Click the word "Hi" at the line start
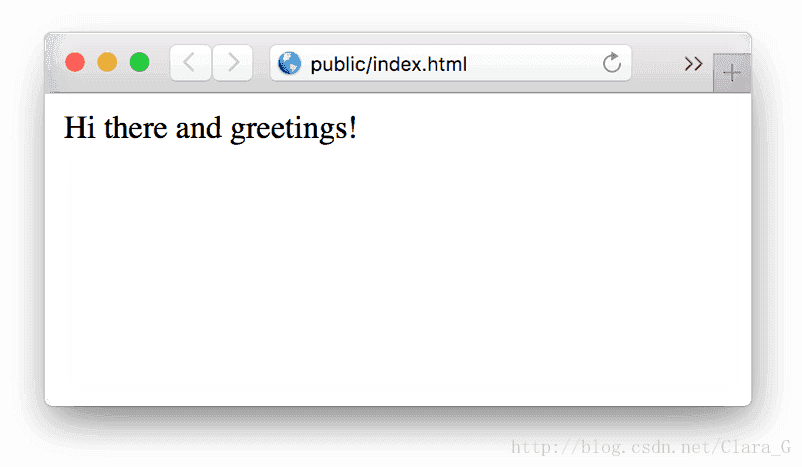The height and width of the screenshot is (467, 802). (x=79, y=127)
